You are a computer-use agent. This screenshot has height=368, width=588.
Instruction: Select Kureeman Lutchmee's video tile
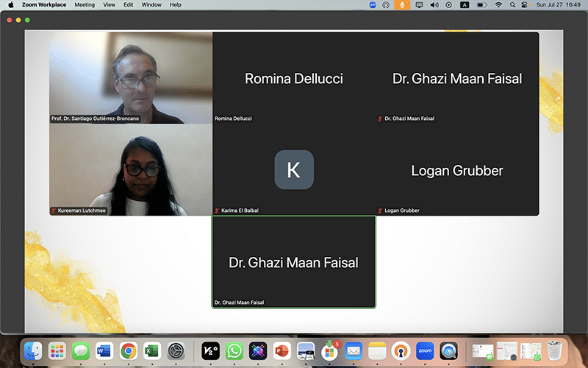(131, 170)
